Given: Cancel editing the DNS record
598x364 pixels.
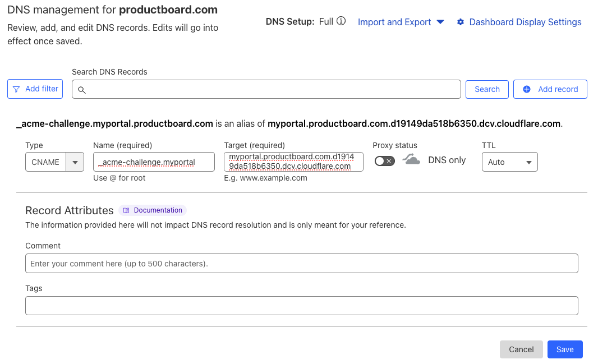Looking at the screenshot, I should pyautogui.click(x=521, y=349).
